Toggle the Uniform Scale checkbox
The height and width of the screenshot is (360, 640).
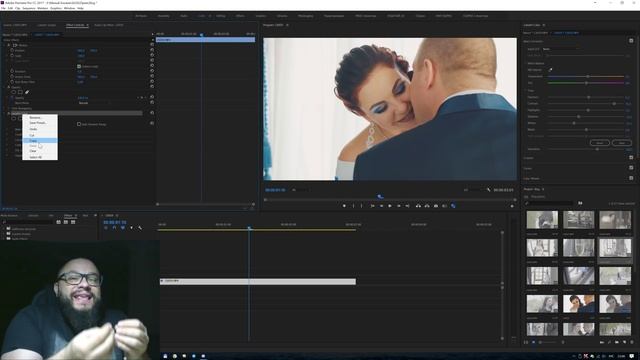(x=79, y=66)
